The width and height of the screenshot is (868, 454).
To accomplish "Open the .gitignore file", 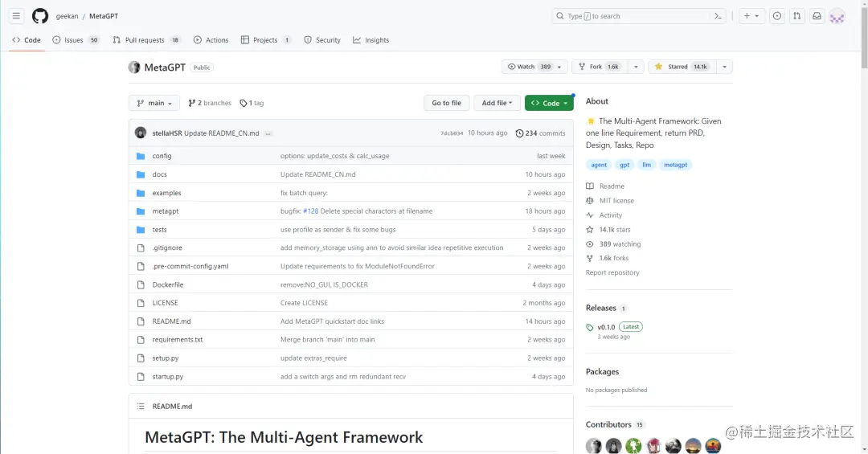I will 167,248.
